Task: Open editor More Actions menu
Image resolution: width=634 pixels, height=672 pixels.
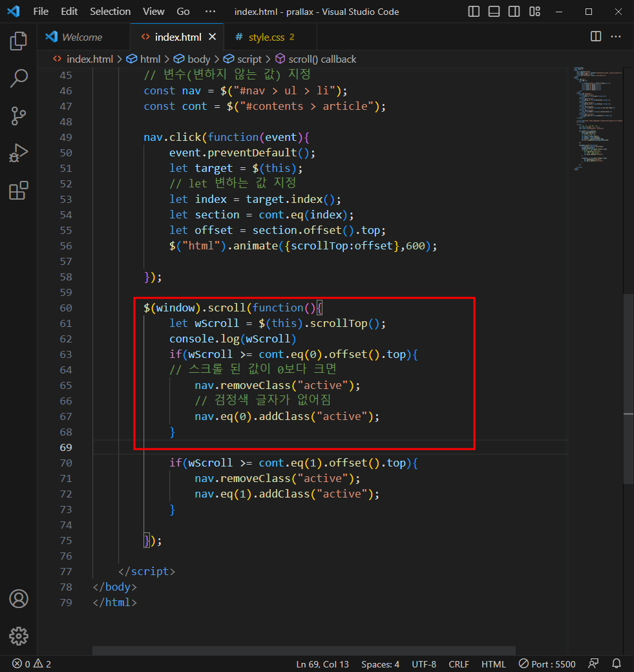Action: 616,36
